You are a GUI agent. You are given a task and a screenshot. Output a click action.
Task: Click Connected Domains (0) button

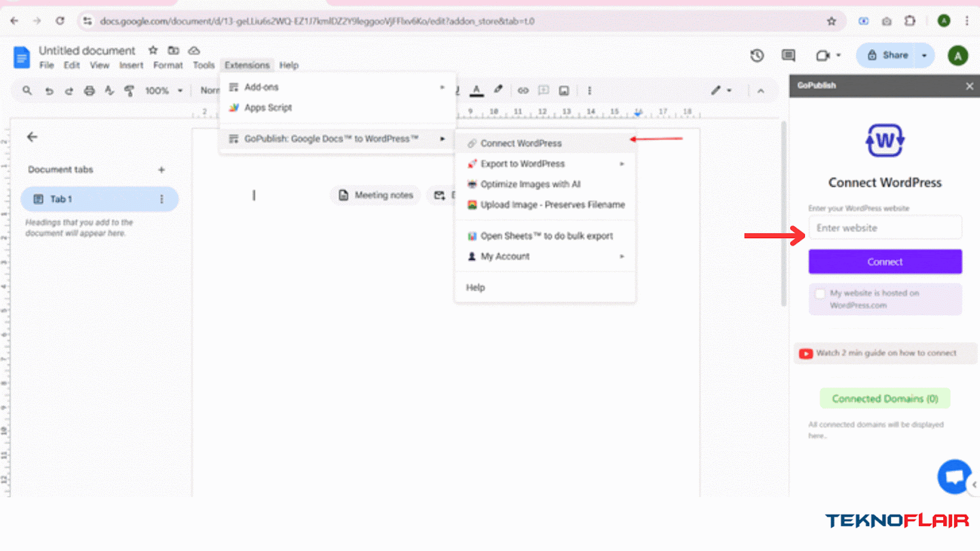pyautogui.click(x=885, y=399)
